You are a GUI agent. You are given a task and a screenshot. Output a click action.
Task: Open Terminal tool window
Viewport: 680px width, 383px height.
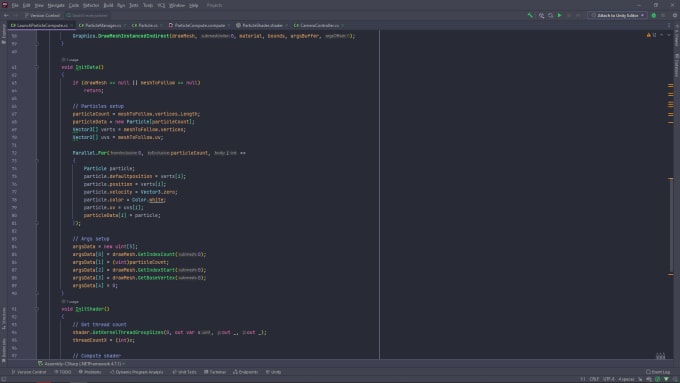(x=215, y=372)
